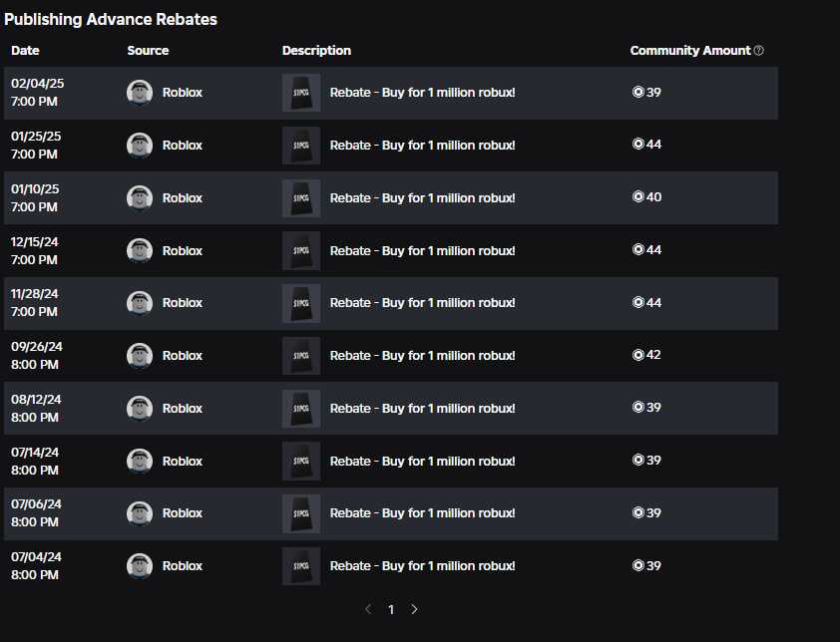Click the Community Amount column header

[x=690, y=50]
